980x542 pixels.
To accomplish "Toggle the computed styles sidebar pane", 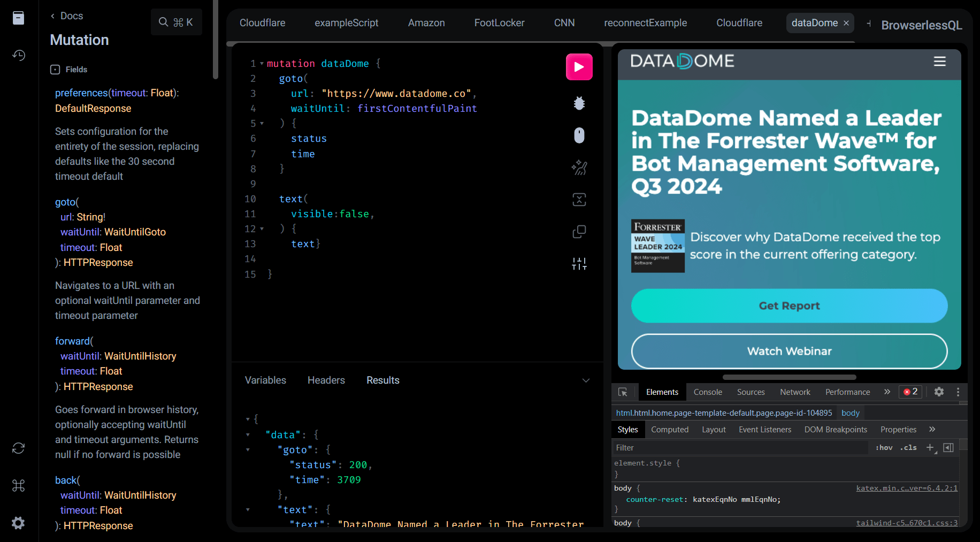I will (x=948, y=448).
